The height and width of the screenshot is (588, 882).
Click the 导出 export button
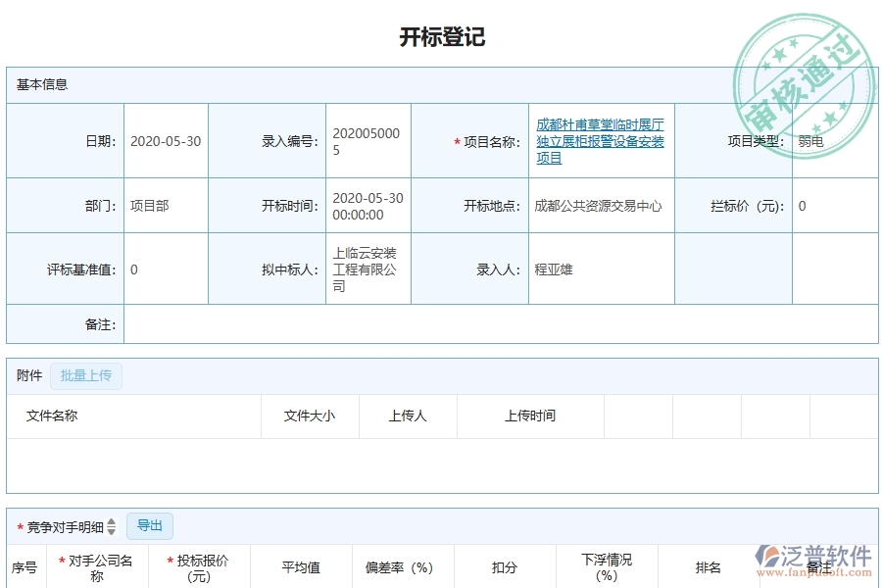[150, 526]
